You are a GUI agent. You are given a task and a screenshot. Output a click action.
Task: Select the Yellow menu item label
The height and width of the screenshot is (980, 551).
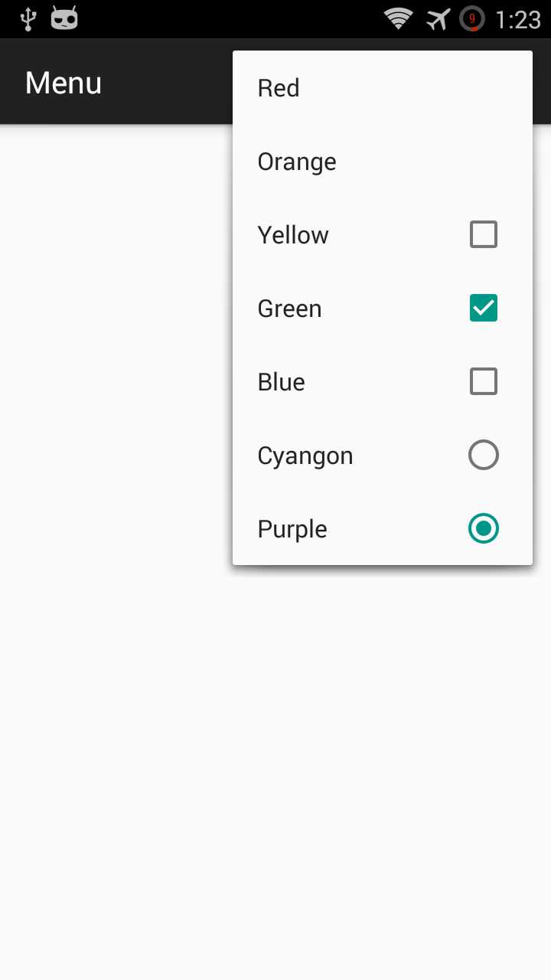click(293, 235)
